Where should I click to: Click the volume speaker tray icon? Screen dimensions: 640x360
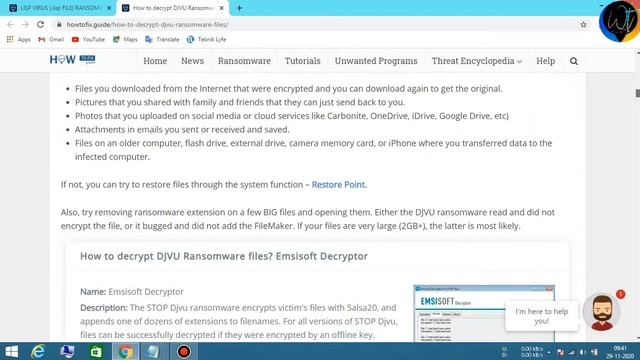[583, 352]
